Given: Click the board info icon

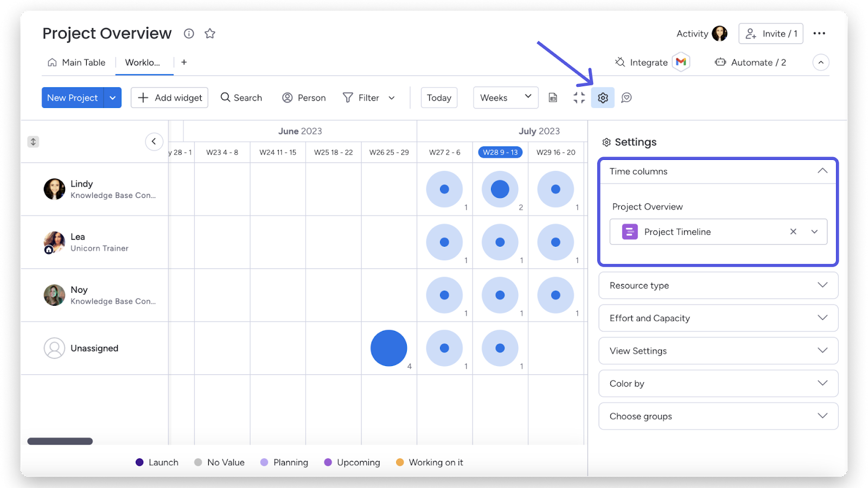Looking at the screenshot, I should pos(188,33).
